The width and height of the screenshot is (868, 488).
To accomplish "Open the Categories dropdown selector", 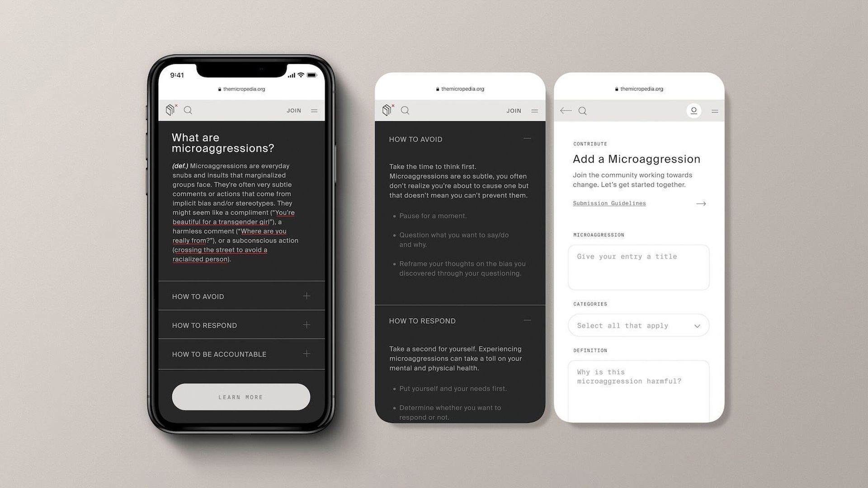I will click(637, 325).
